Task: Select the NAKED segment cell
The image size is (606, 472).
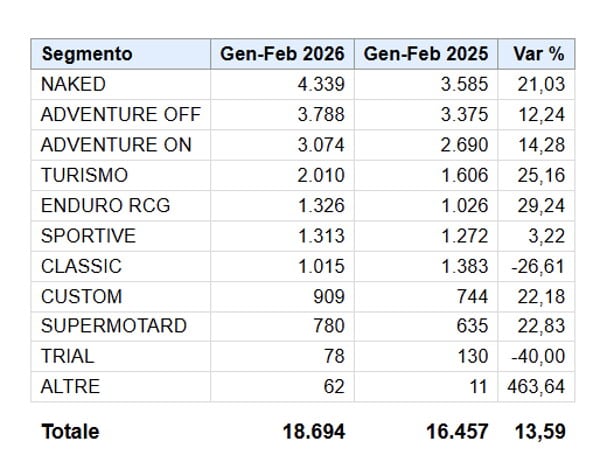Action: pyautogui.click(x=73, y=84)
